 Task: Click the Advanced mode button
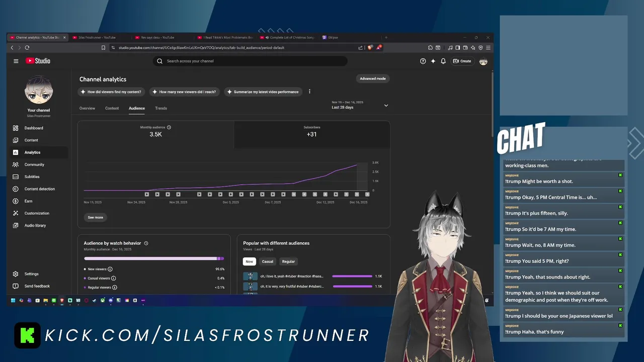(373, 78)
